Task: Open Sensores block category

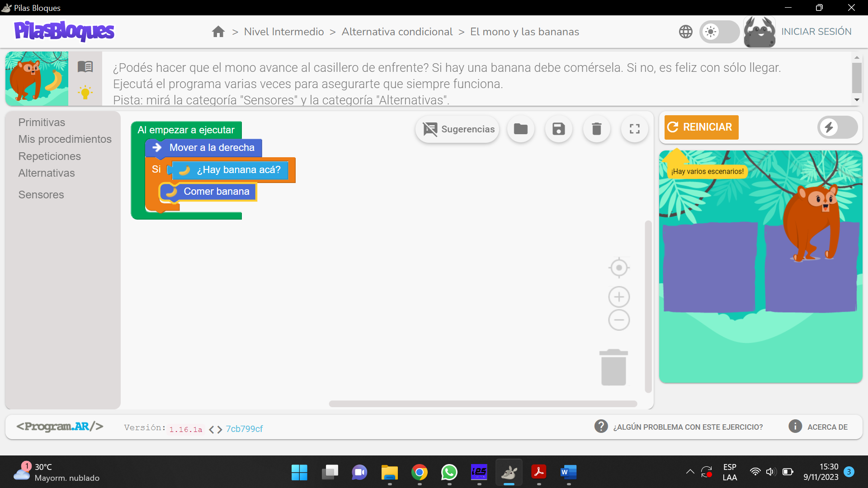Action: coord(41,195)
